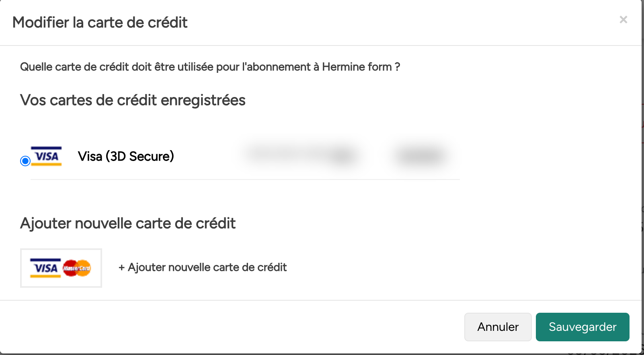
Task: Click the blurred saved card number
Action: pos(301,155)
